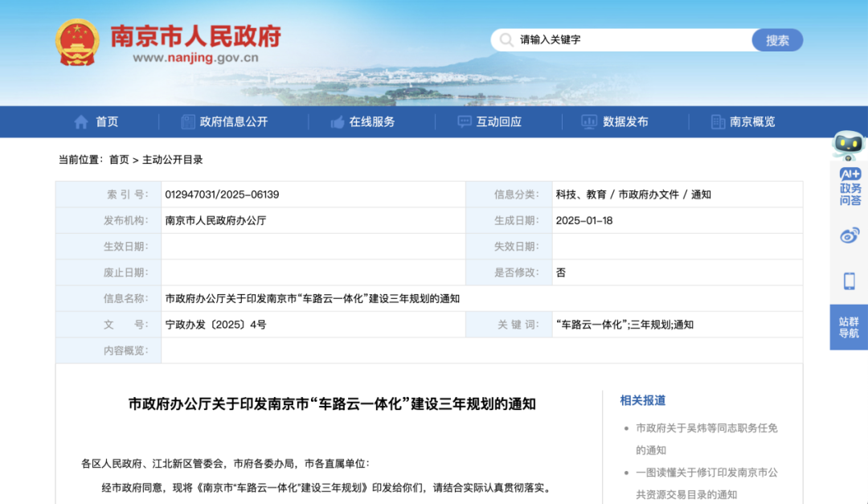The width and height of the screenshot is (868, 504).
Task: Select 南京概览 in the navigation bar
Action: tap(752, 122)
